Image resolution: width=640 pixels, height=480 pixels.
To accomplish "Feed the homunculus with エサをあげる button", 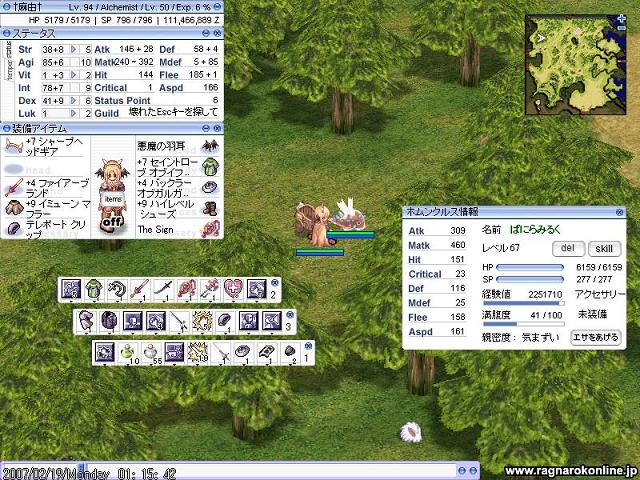I will (595, 337).
